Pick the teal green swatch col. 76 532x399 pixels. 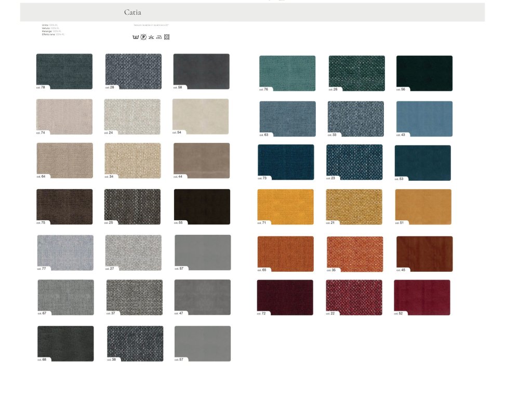click(x=287, y=73)
